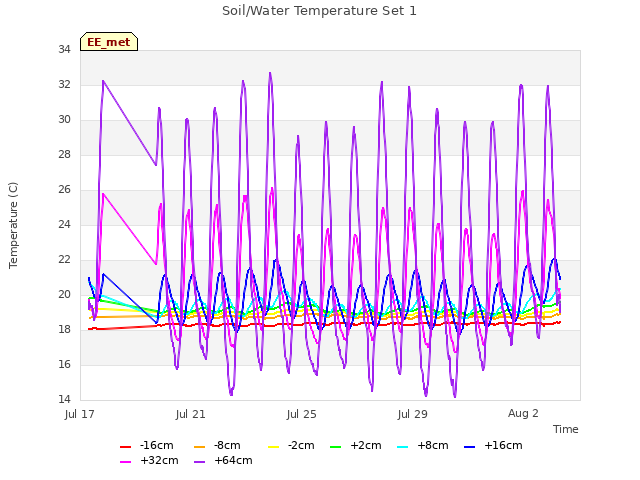
Task: Click the 20 y-axis tick label
Action: [64, 294]
